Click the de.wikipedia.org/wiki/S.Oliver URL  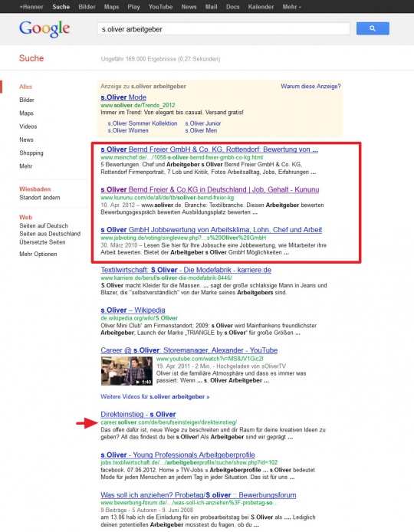pyautogui.click(x=139, y=318)
